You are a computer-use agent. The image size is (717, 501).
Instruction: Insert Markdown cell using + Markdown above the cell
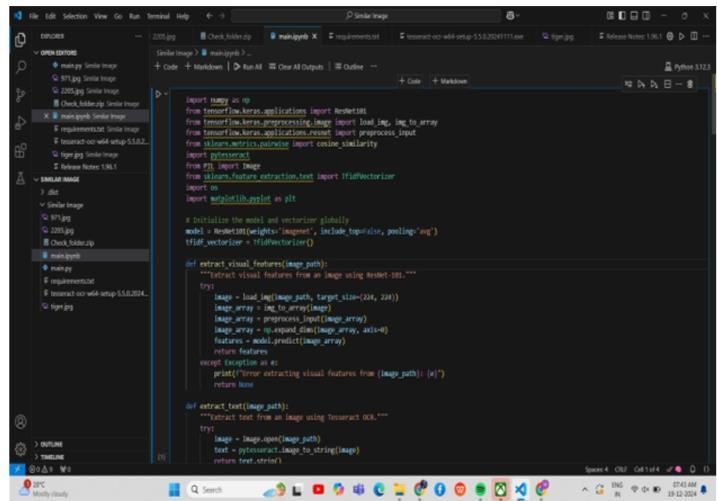[x=449, y=81]
